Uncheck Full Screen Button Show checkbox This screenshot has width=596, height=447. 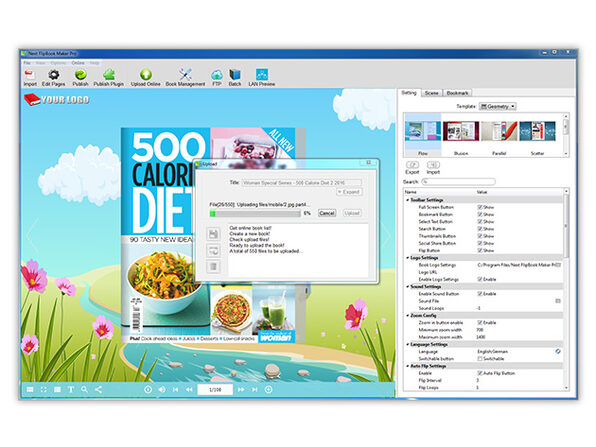(x=480, y=207)
